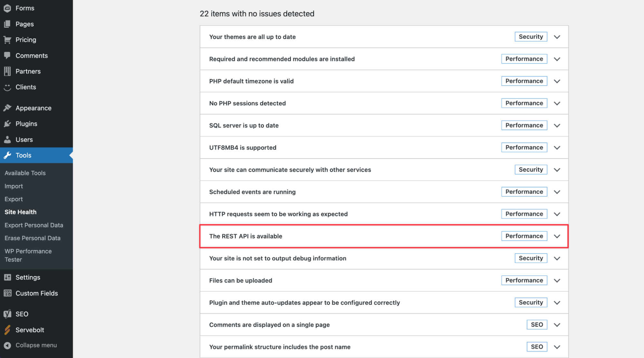Click the Users person icon
This screenshot has height=358, width=644.
7,140
